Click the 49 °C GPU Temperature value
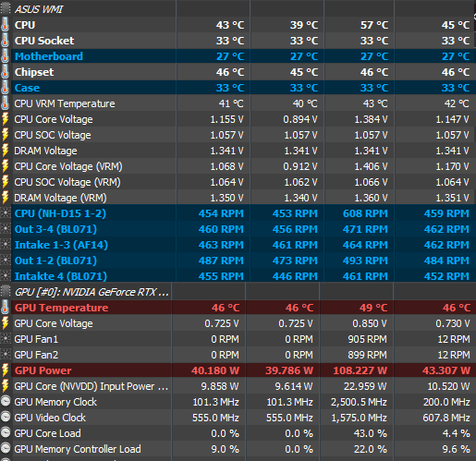 pos(373,308)
